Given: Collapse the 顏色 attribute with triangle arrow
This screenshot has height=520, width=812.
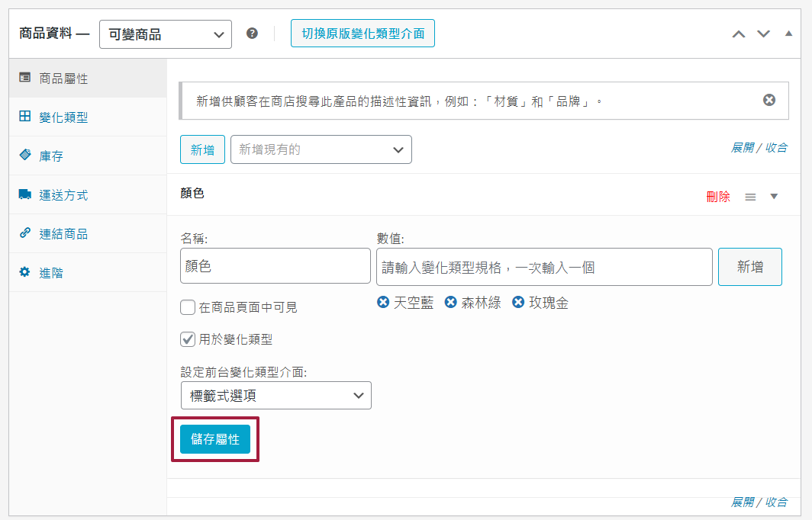Looking at the screenshot, I should [774, 197].
